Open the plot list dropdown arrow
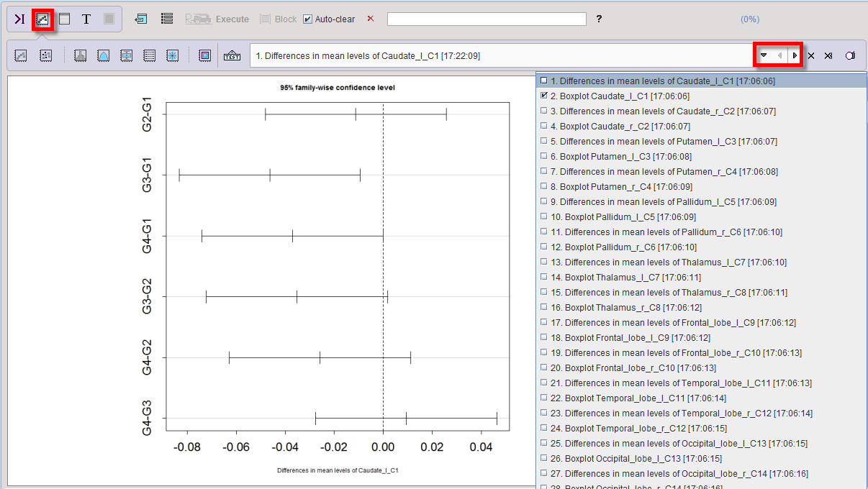Screen dimensions: 868x489 coord(764,55)
